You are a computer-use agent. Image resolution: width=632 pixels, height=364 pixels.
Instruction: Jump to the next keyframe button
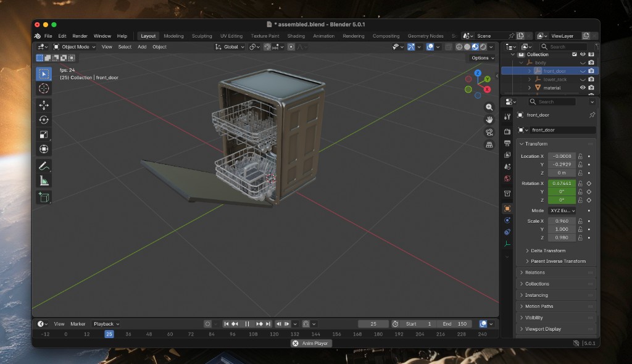(259, 324)
